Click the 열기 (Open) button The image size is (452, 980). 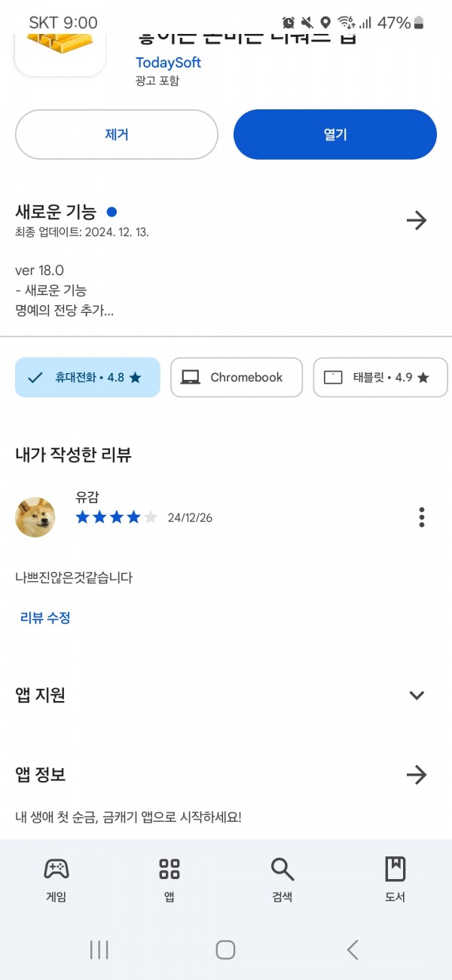click(x=335, y=134)
